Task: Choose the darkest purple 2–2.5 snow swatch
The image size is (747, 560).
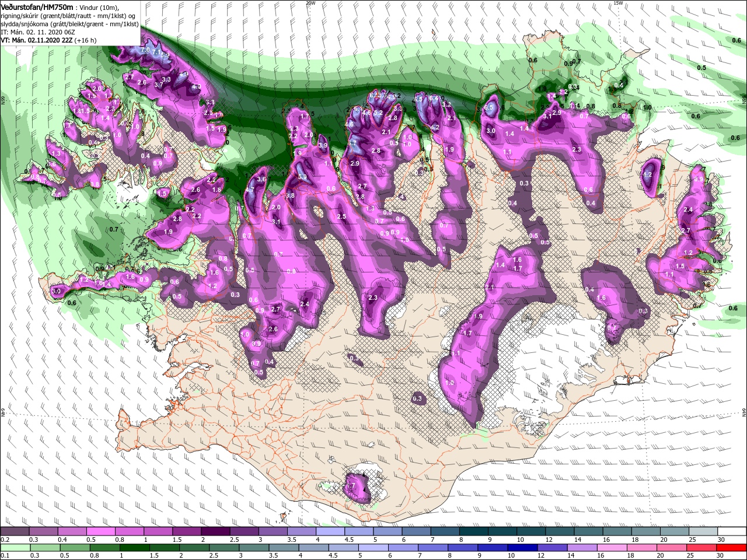Action: click(x=215, y=531)
